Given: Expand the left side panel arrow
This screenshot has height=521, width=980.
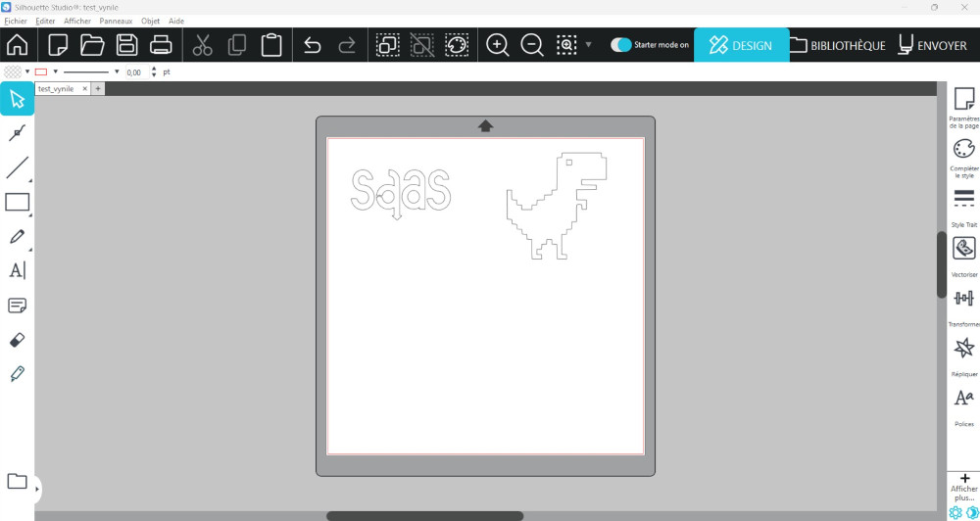Looking at the screenshot, I should [x=37, y=489].
